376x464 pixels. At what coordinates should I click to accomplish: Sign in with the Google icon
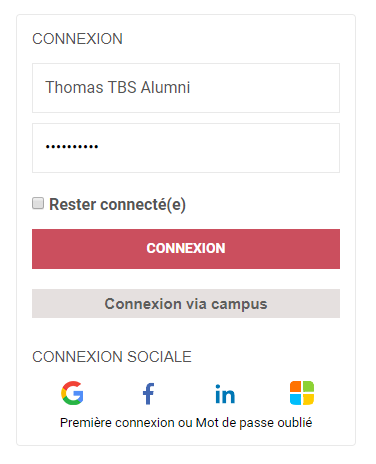pyautogui.click(x=72, y=393)
